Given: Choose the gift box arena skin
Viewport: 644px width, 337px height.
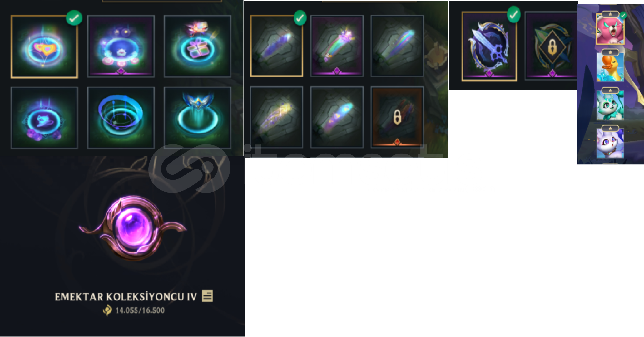Looking at the screenshot, I should click(x=198, y=46).
